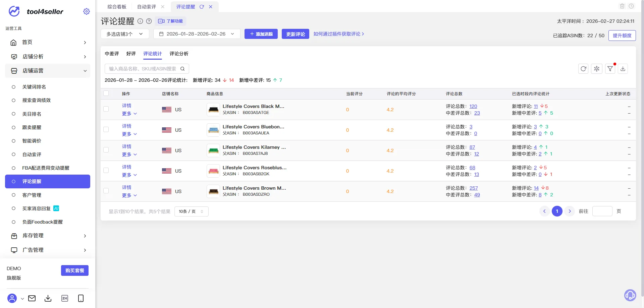Open the 多选店铺3个 store dropdown

[125, 34]
